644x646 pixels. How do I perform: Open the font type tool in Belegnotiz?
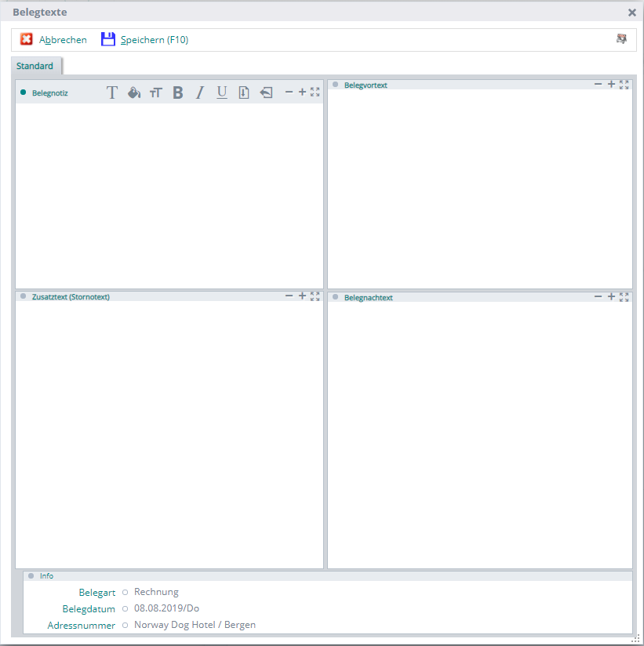pos(112,93)
